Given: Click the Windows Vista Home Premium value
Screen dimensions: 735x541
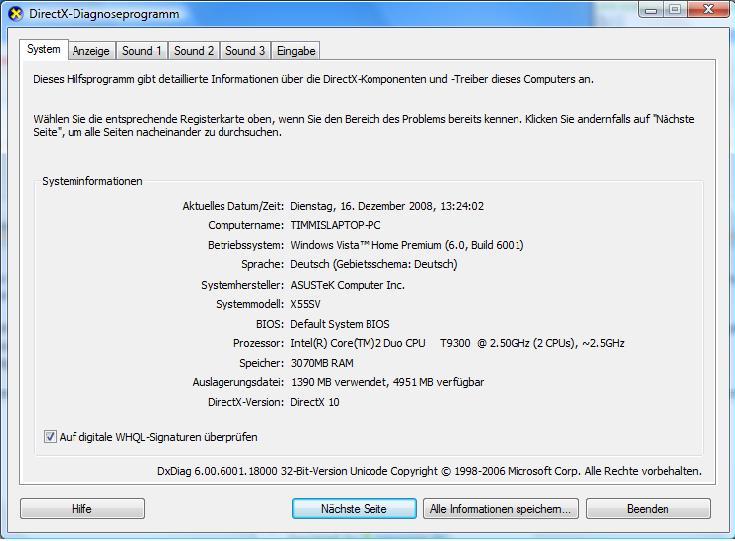Looking at the screenshot, I should coord(406,245).
